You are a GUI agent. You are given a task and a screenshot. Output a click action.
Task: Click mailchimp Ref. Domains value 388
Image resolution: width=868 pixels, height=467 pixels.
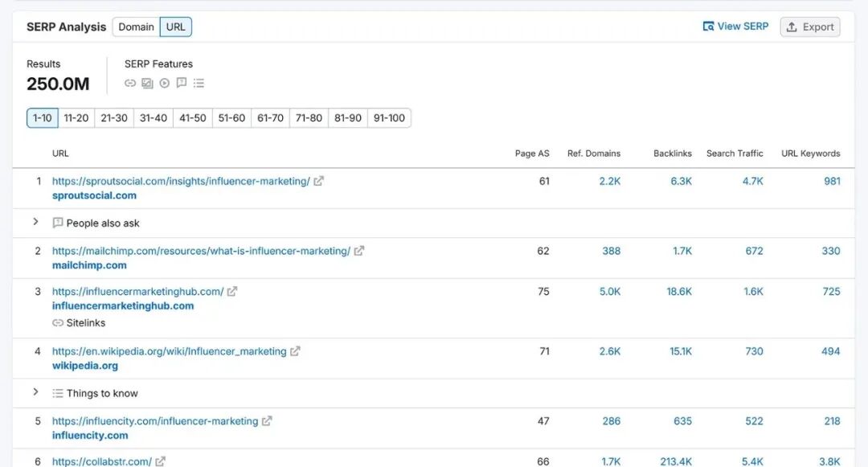pos(611,251)
